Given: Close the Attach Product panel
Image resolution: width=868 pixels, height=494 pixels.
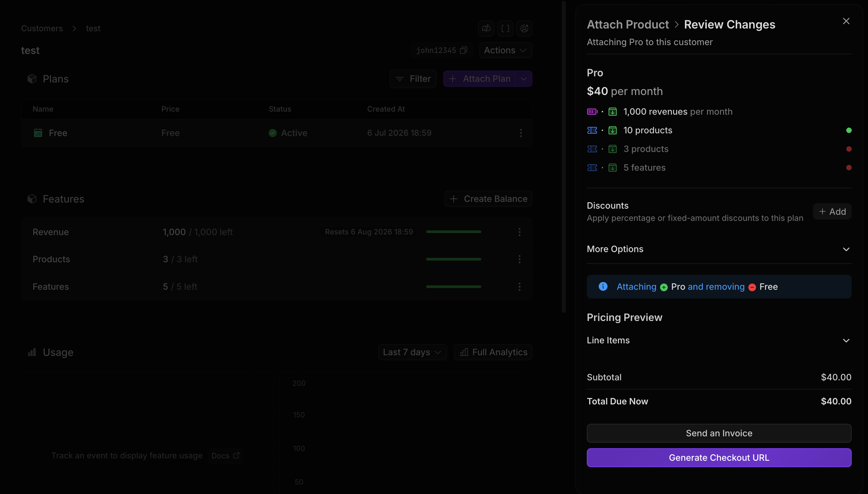Looking at the screenshot, I should click(846, 21).
